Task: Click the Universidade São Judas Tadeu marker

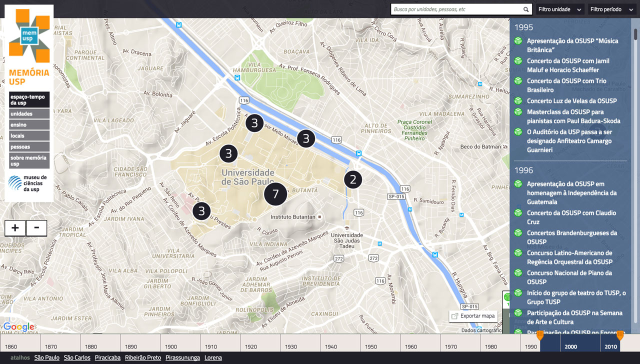Action: tap(346, 228)
